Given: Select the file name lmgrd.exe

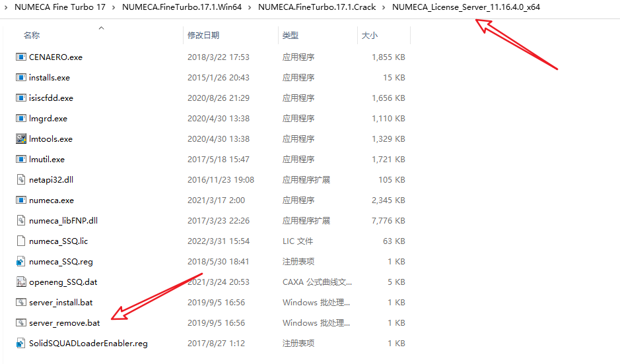Looking at the screenshot, I should 48,119.
